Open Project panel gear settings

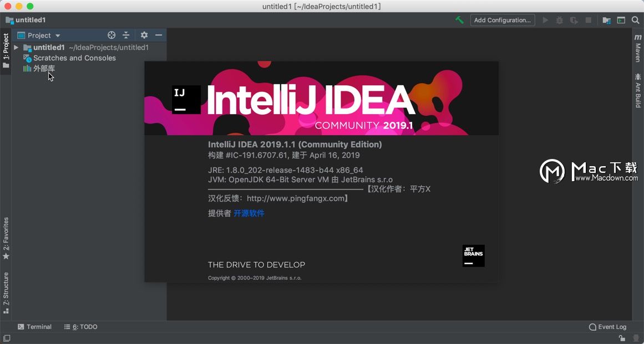coord(144,35)
